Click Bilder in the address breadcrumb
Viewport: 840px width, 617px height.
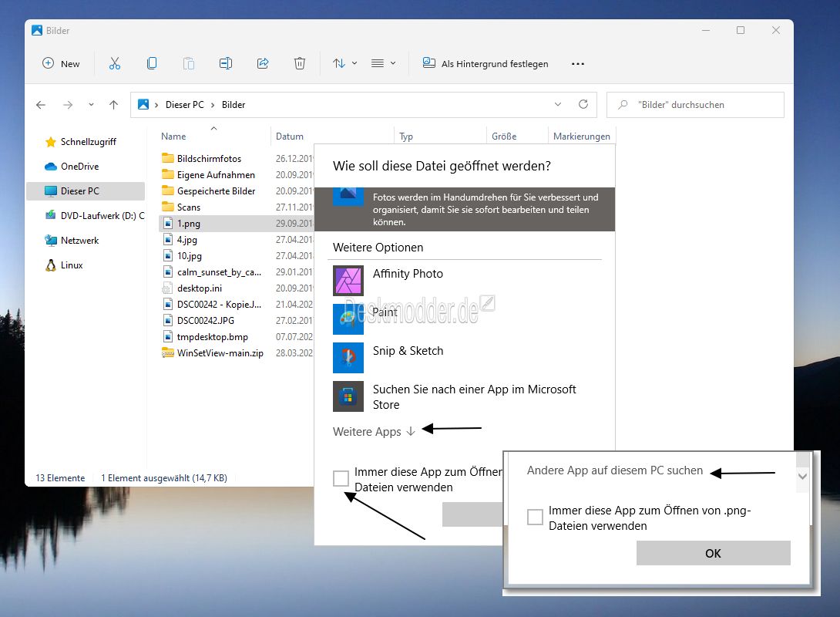(x=234, y=105)
